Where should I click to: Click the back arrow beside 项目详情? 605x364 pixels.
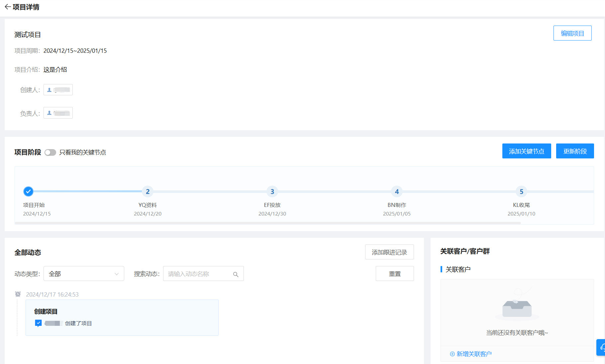point(8,7)
